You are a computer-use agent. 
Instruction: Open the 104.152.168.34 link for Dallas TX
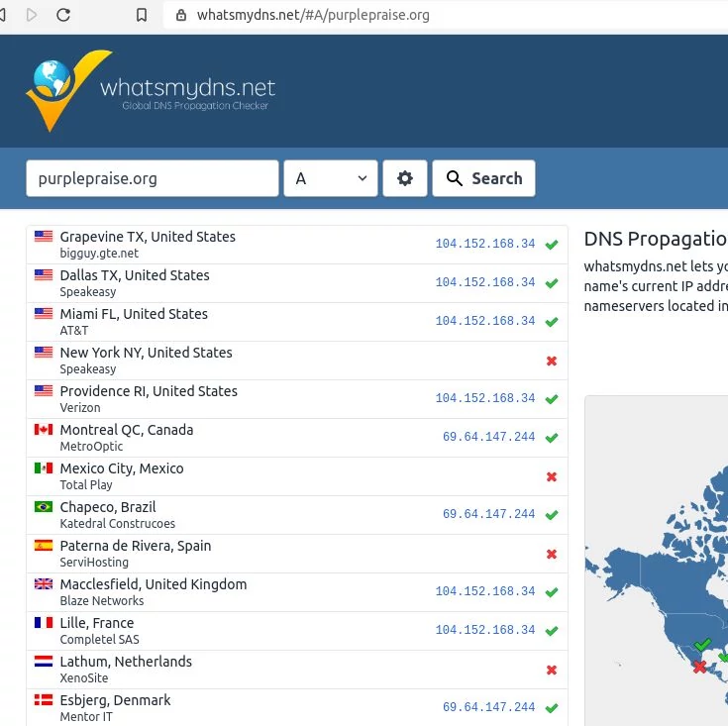484,283
